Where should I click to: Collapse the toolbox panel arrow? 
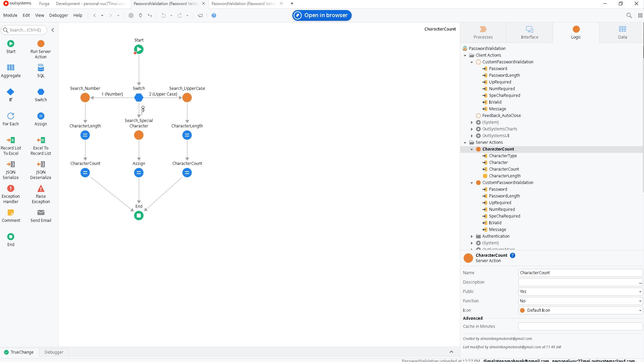click(x=53, y=30)
